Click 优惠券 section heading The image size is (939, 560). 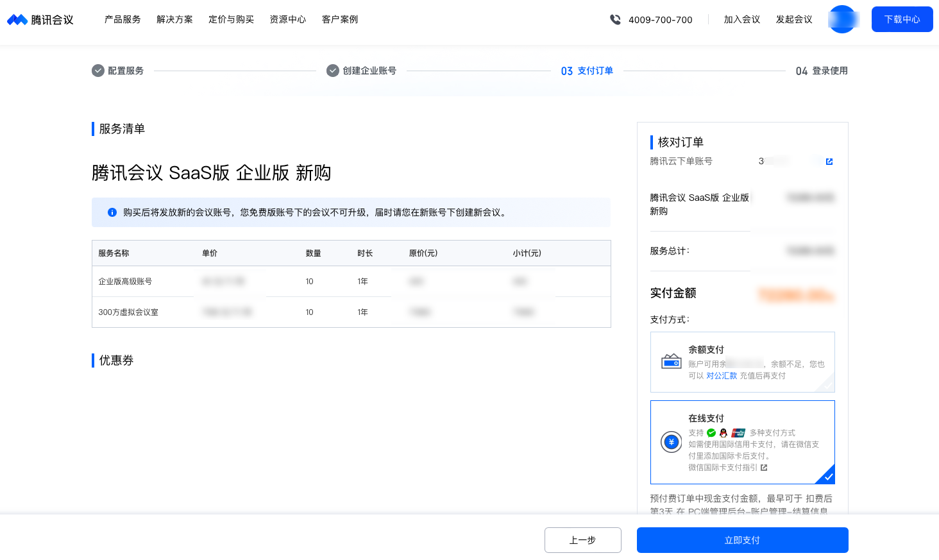(116, 361)
